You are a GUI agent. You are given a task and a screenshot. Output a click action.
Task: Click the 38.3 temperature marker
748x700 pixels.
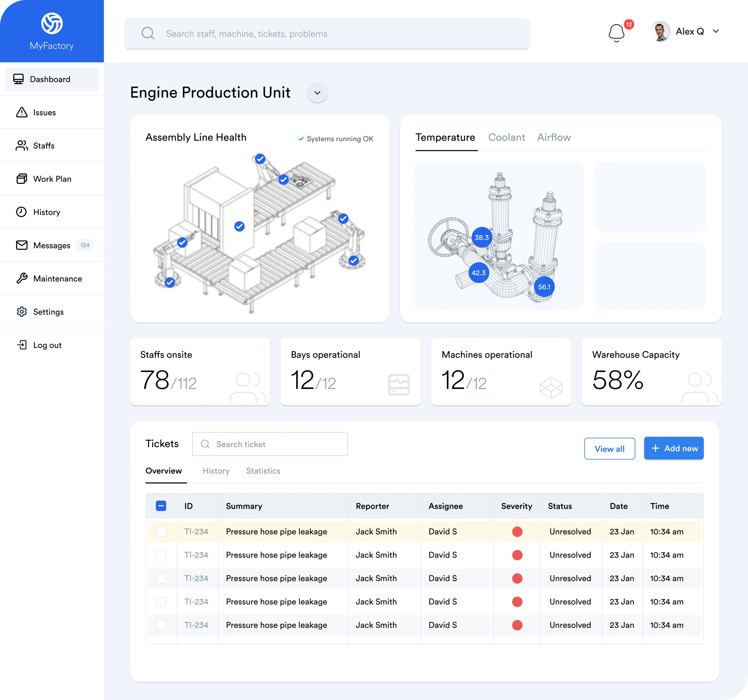pos(482,237)
